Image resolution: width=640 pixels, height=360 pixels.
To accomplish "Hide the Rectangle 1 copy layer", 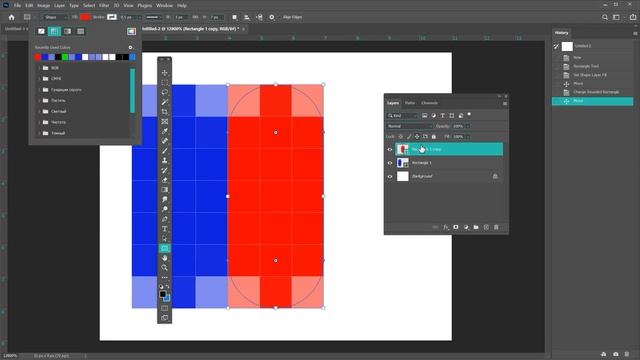I will click(390, 149).
